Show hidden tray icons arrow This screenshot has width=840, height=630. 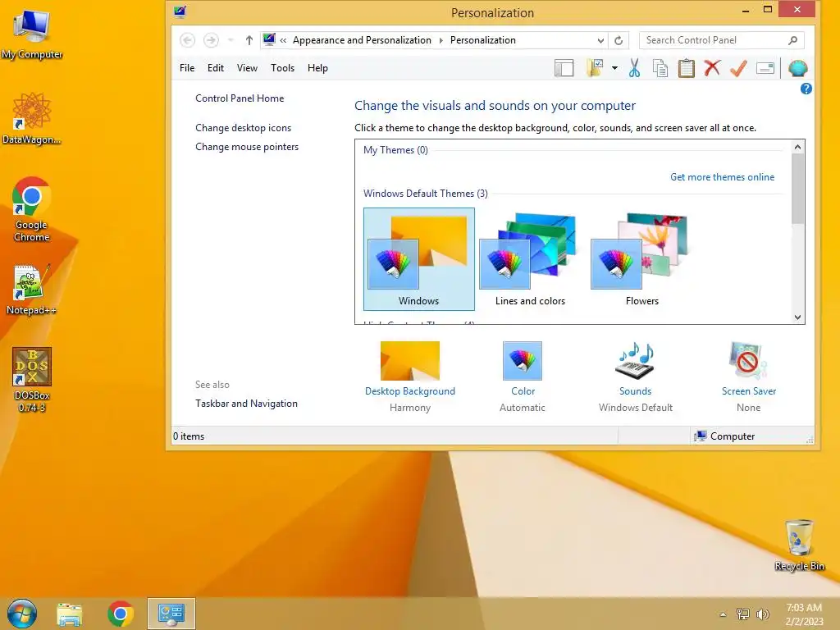pos(723,614)
